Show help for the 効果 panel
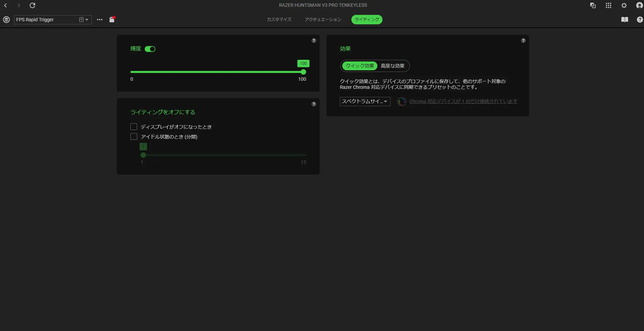 (x=523, y=41)
